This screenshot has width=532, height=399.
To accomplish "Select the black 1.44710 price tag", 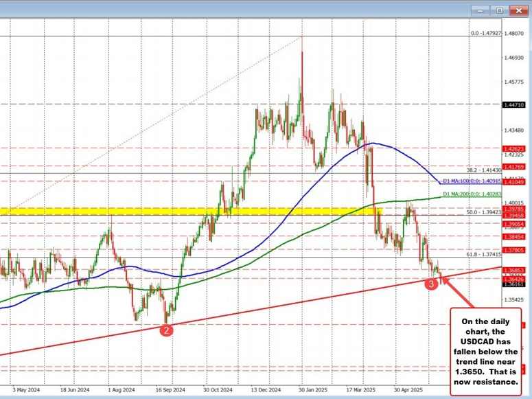I will (x=513, y=105).
